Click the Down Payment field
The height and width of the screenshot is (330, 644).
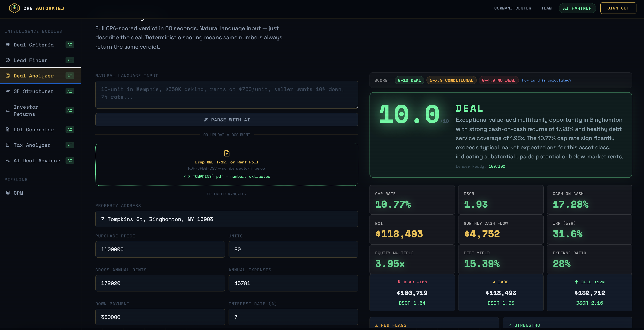(160, 317)
